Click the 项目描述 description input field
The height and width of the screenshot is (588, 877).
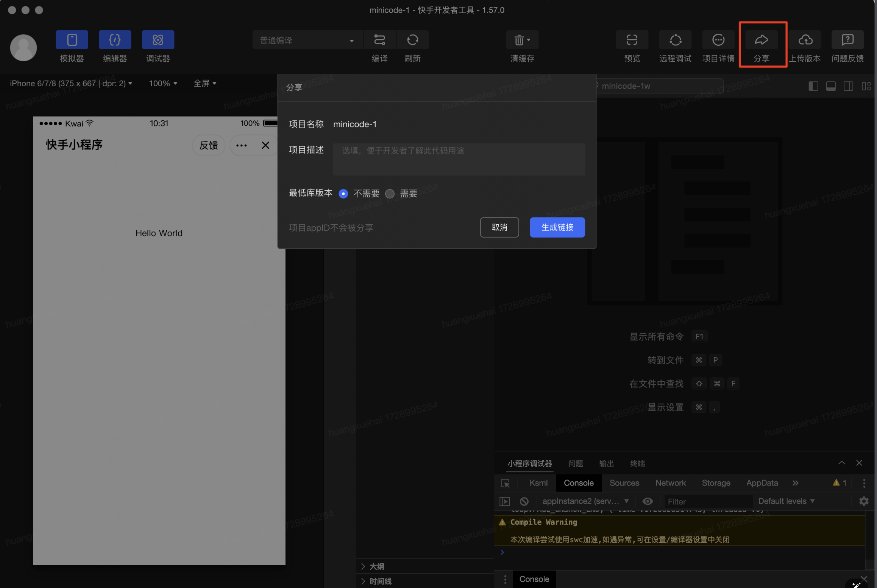coord(459,159)
